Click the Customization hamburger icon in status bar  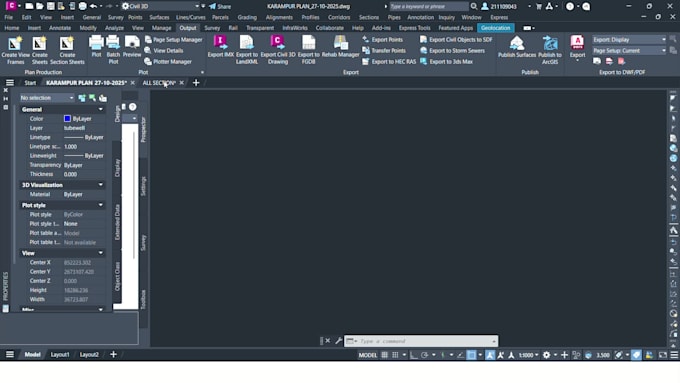[x=674, y=355]
